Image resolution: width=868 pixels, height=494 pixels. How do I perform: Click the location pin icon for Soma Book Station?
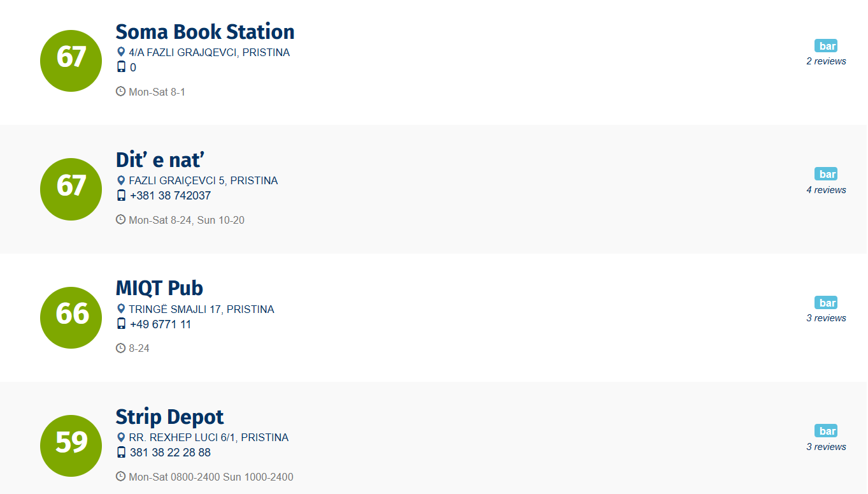tap(121, 52)
